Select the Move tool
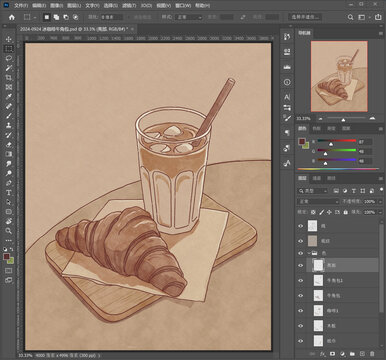The image size is (386, 360). (x=9, y=39)
